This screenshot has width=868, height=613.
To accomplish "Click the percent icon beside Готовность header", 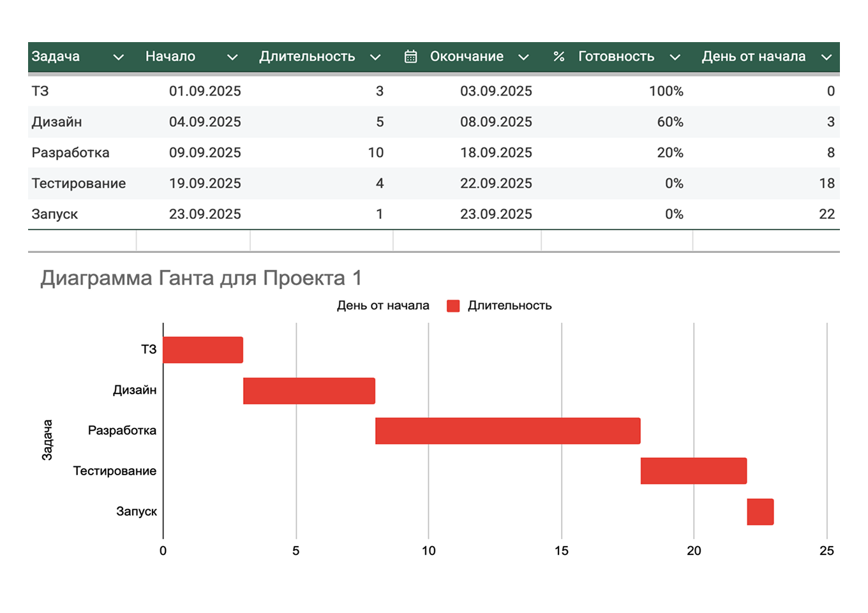I will (x=559, y=57).
